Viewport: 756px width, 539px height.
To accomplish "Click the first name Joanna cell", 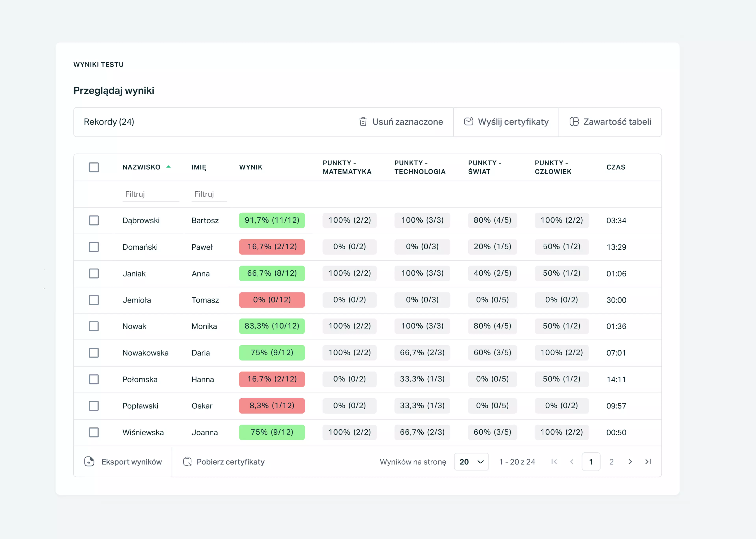I will pyautogui.click(x=205, y=432).
